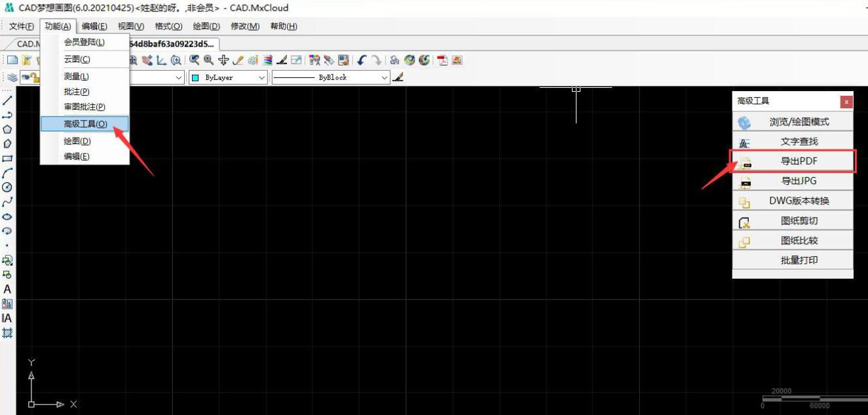The width and height of the screenshot is (868, 415).
Task: Click the DWG版本转换 button
Action: (x=799, y=201)
